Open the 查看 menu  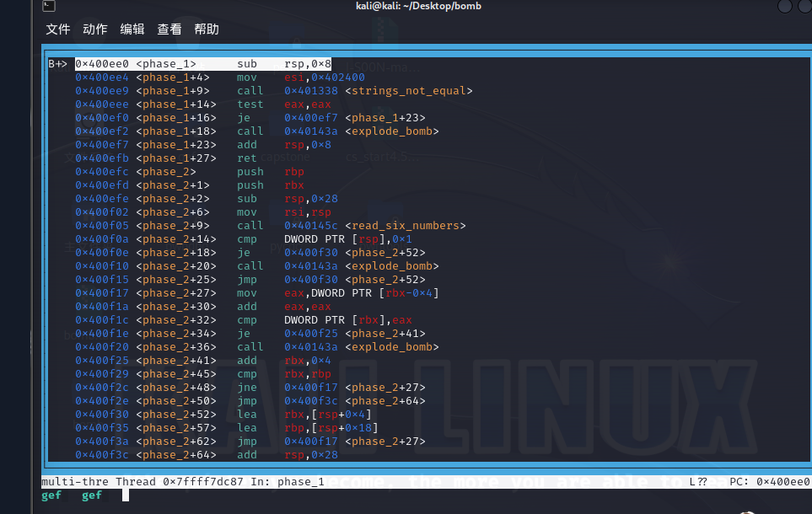coord(169,29)
